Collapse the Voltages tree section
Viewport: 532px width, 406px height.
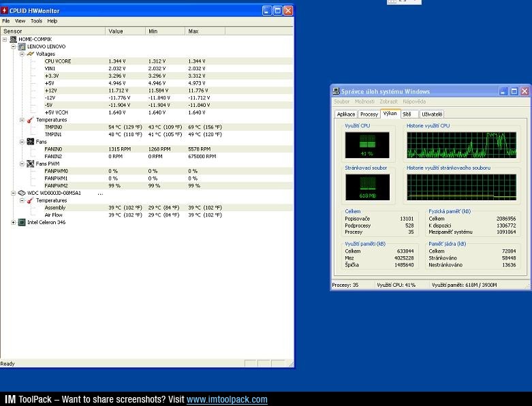(22, 54)
